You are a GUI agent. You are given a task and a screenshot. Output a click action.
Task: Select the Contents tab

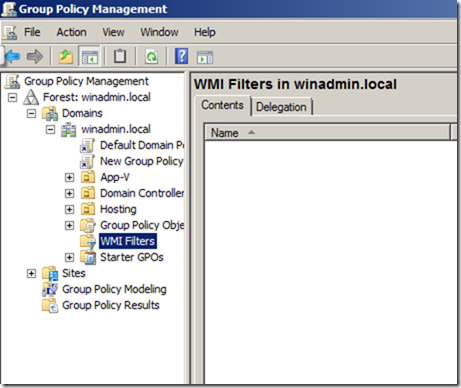(222, 105)
